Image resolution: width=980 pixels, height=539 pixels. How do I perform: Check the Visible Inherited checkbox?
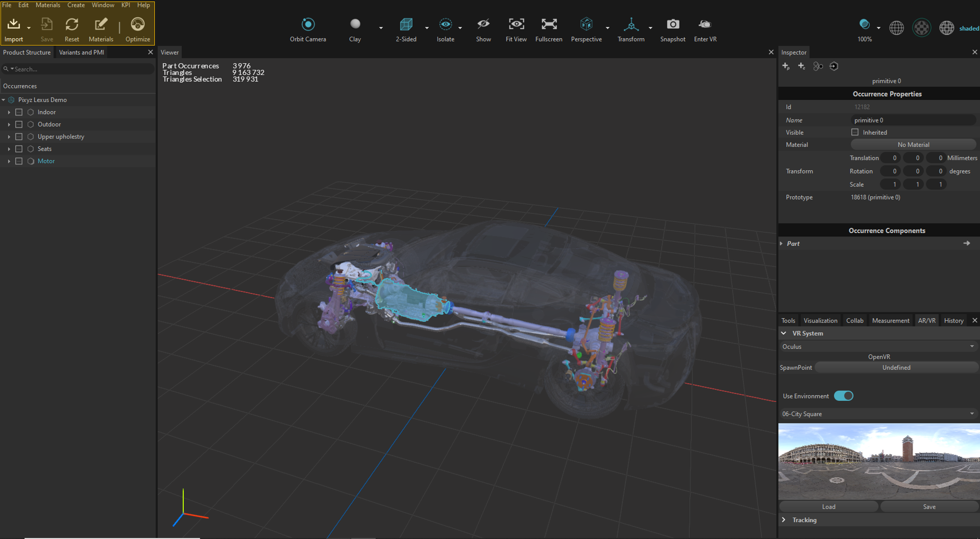coord(855,132)
